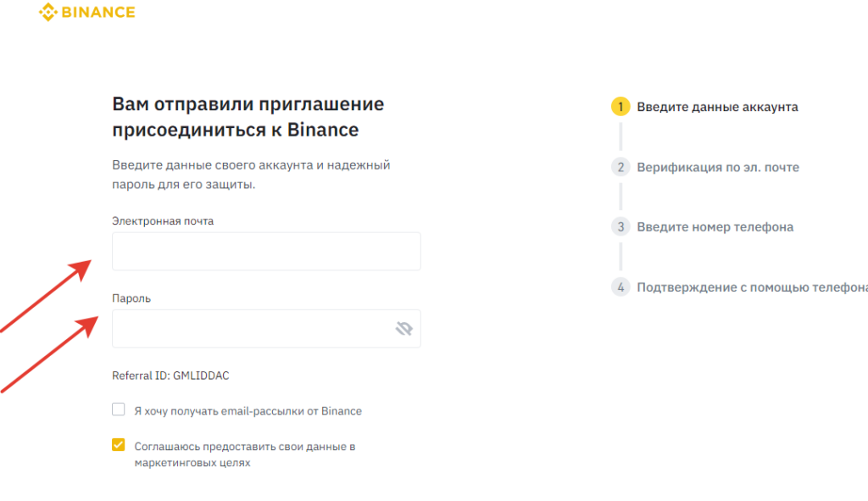
Task: Click the Я хочу получать email-рассылки label
Action: click(248, 411)
